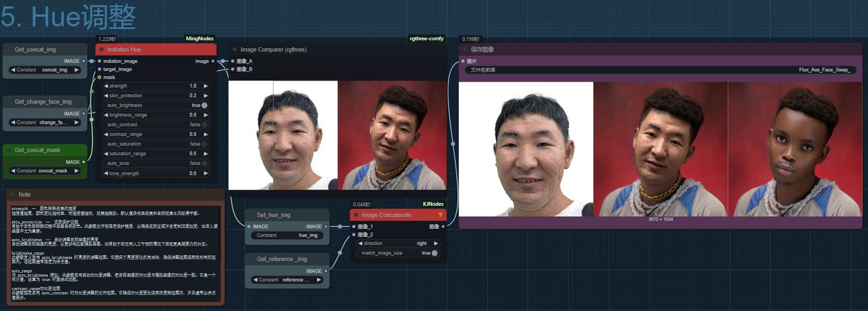Open the Constant concat_img selector
The image size is (868, 311).
pyautogui.click(x=45, y=70)
